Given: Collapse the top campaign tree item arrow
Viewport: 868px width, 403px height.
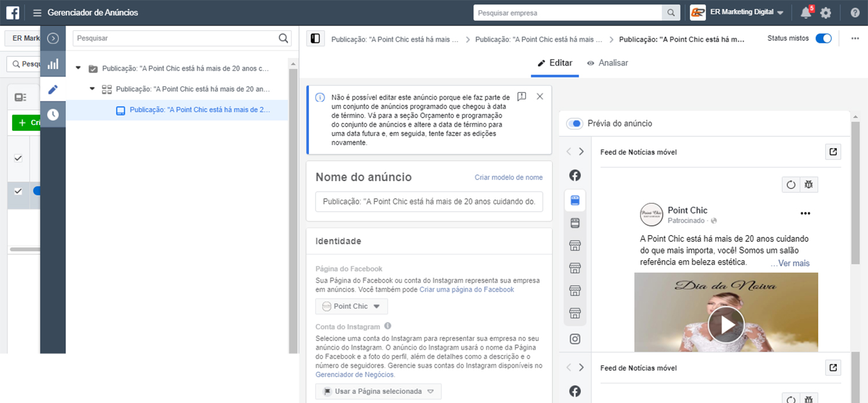Looking at the screenshot, I should pyautogui.click(x=78, y=68).
